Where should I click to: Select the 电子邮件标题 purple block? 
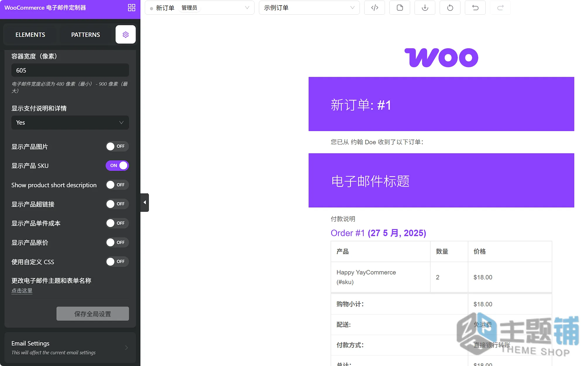click(441, 181)
